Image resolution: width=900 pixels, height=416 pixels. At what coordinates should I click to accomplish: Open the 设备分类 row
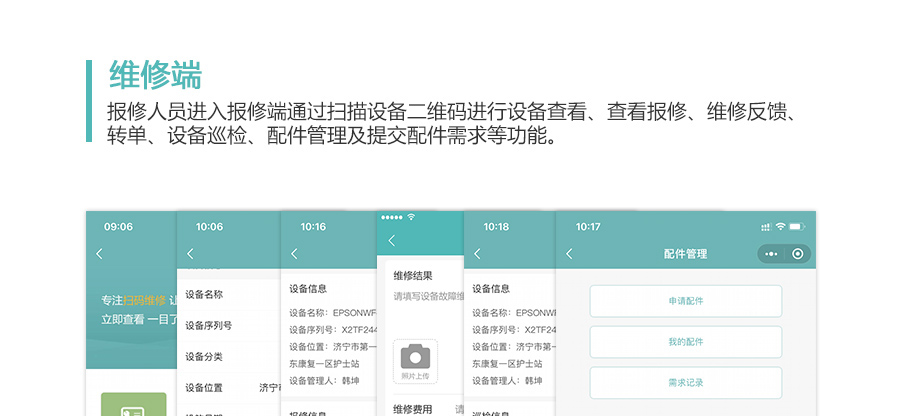[x=228, y=357]
